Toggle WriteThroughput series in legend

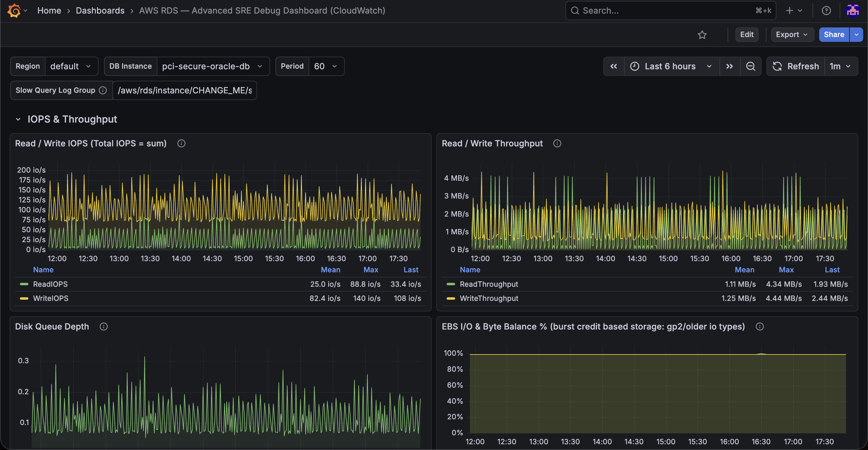[x=489, y=298]
